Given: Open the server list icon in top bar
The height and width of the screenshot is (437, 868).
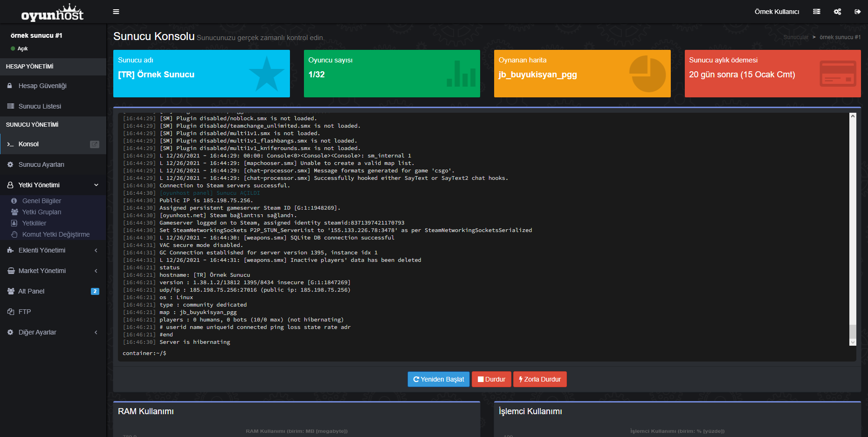Looking at the screenshot, I should point(817,12).
